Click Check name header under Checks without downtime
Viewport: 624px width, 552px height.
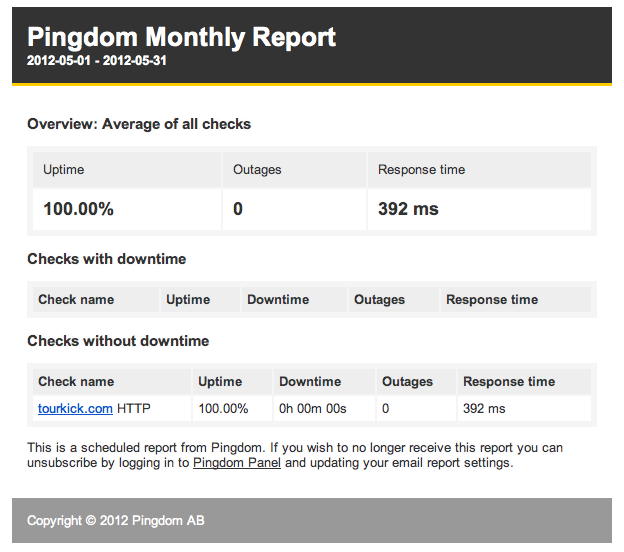click(112, 381)
